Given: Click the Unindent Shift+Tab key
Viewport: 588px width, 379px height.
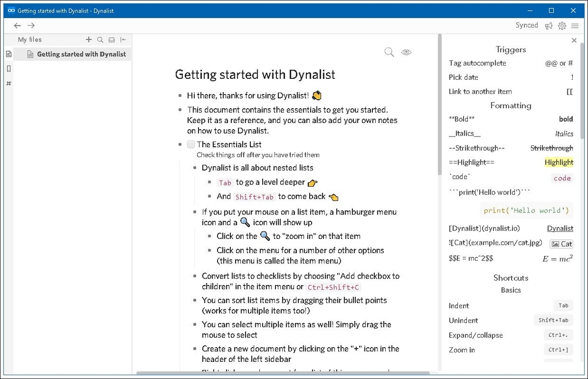Looking at the screenshot, I should [x=553, y=320].
